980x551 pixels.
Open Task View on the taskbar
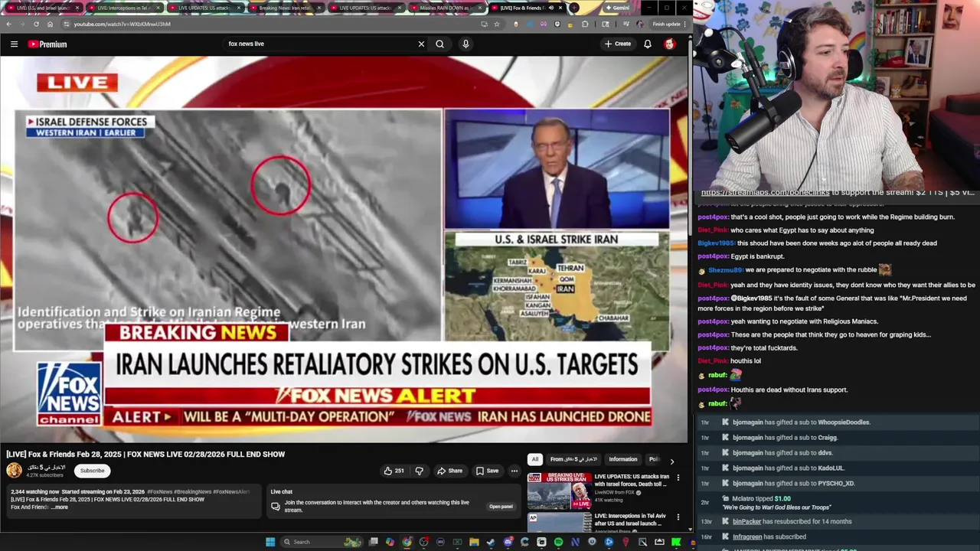373,542
